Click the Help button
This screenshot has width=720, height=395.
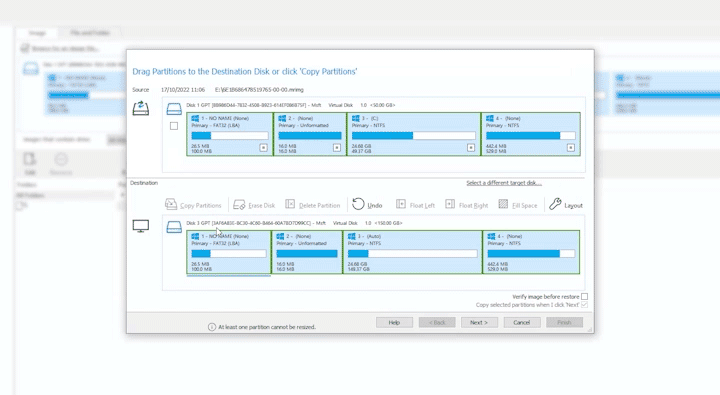394,322
